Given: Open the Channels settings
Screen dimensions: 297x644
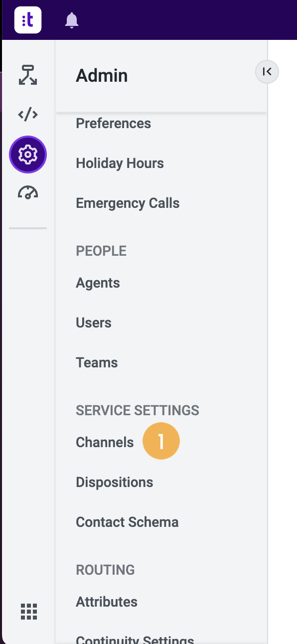Looking at the screenshot, I should pyautogui.click(x=105, y=442).
